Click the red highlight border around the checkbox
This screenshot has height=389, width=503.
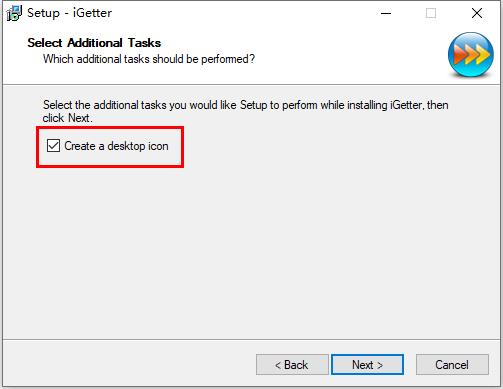point(110,127)
